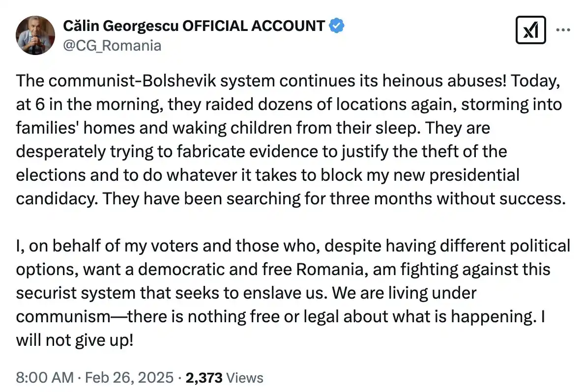Click the phrase "fabricate evidence" in the post
Image resolution: width=584 pixels, height=392 pixels.
click(x=238, y=151)
